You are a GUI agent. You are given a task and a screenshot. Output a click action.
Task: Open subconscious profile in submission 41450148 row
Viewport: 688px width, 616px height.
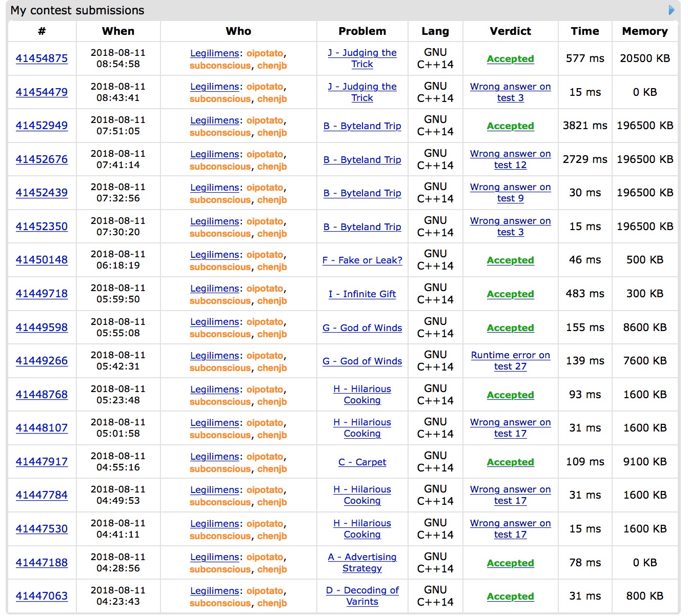click(x=220, y=267)
